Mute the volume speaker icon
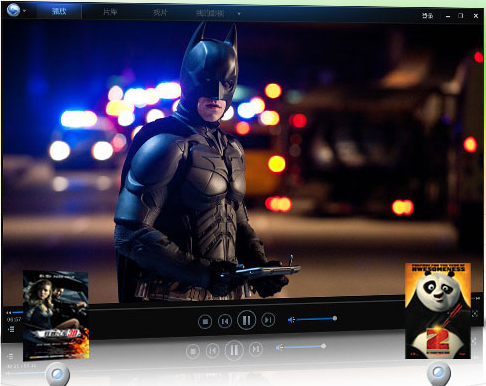 [291, 320]
